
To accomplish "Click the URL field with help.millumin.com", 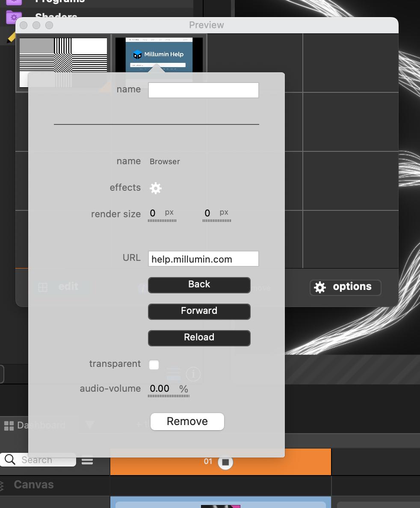I will (203, 259).
